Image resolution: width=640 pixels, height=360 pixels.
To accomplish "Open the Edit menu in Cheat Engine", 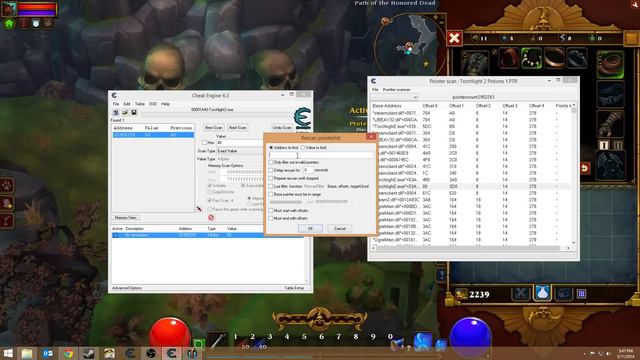I will pos(127,104).
